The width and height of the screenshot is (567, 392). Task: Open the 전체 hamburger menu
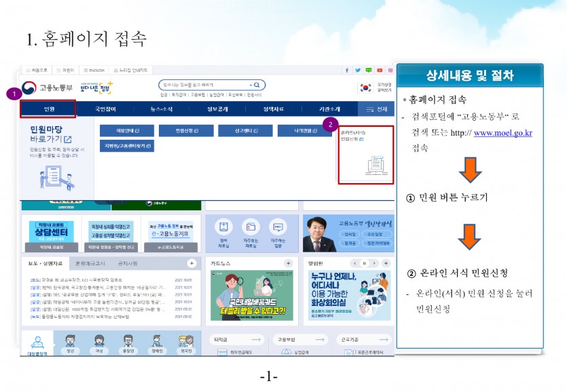(x=376, y=109)
